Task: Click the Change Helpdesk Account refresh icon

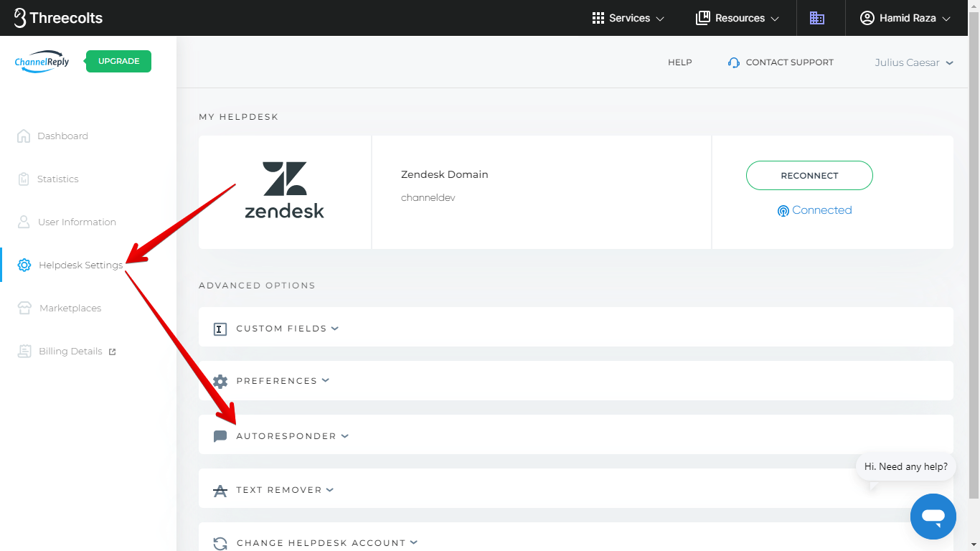Action: pyautogui.click(x=220, y=544)
